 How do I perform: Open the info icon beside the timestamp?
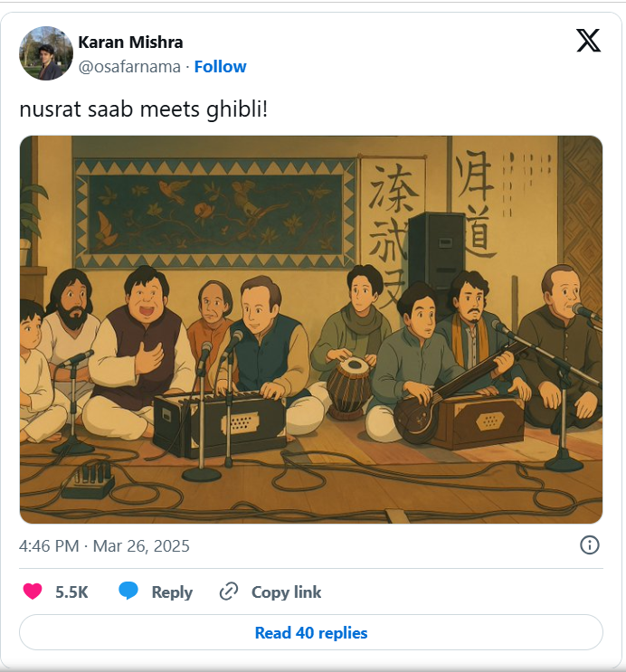pyautogui.click(x=590, y=545)
